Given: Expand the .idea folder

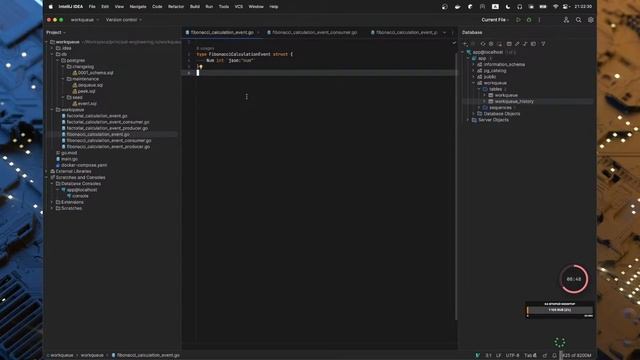Looking at the screenshot, I should (x=52, y=48).
